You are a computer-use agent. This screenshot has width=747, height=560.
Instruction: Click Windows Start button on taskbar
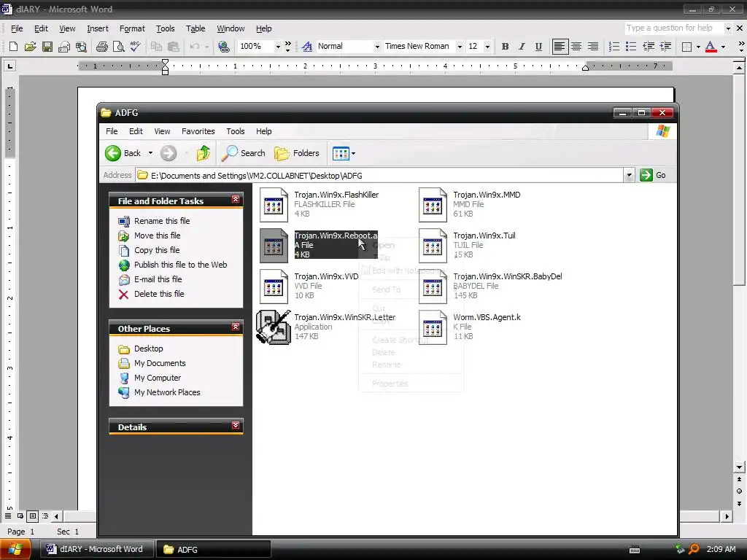tap(15, 550)
